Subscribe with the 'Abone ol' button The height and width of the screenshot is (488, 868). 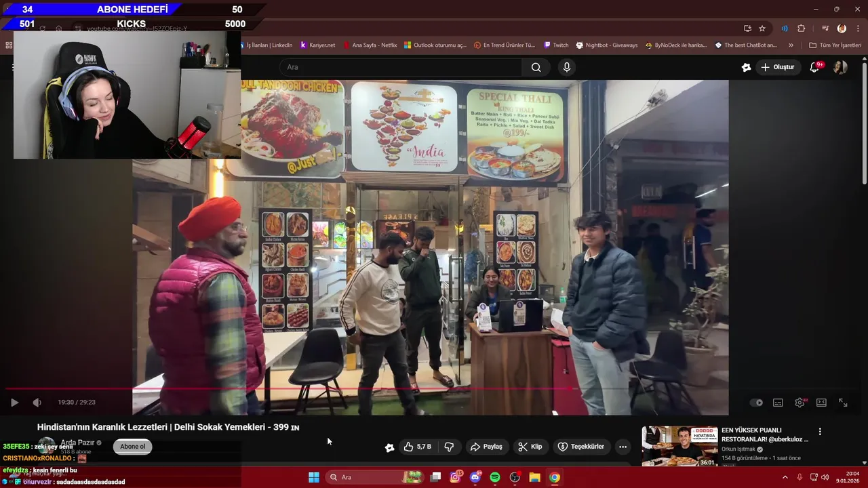pos(132,447)
